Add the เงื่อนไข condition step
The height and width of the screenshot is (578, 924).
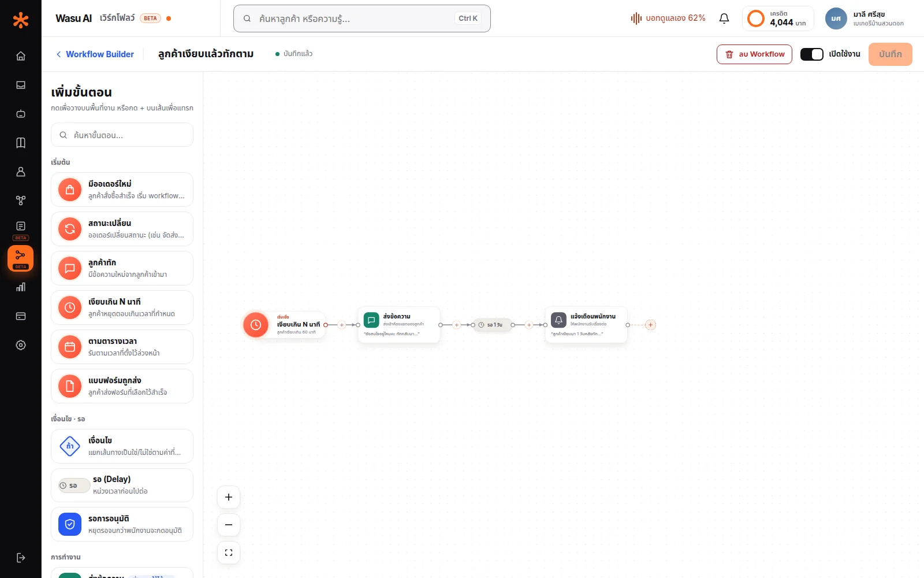[x=122, y=446]
